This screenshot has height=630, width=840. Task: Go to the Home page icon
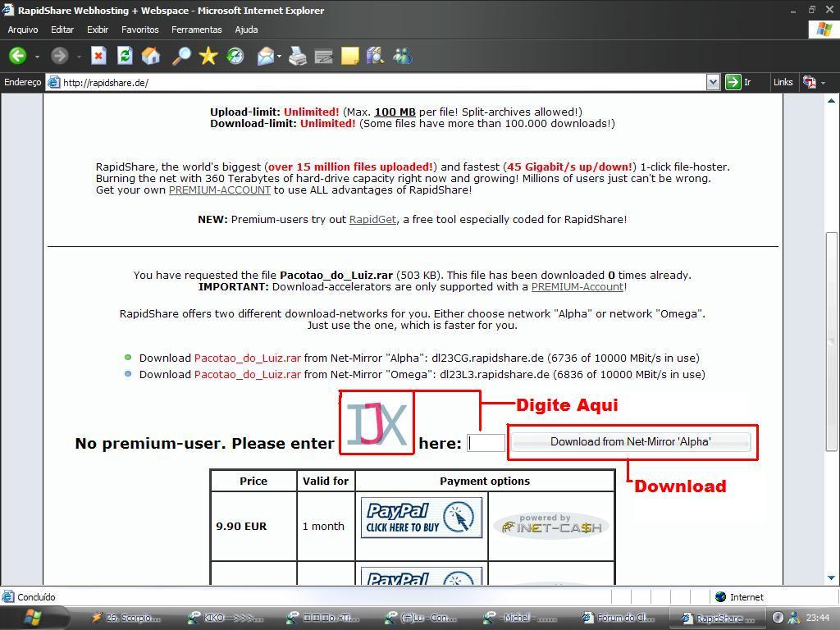coord(151,56)
